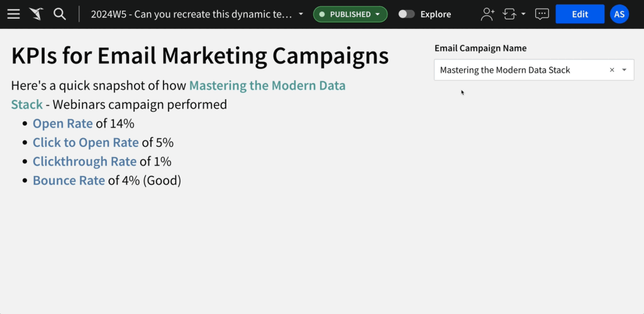644x314 pixels.
Task: Open the comments speech bubble icon
Action: tap(541, 14)
